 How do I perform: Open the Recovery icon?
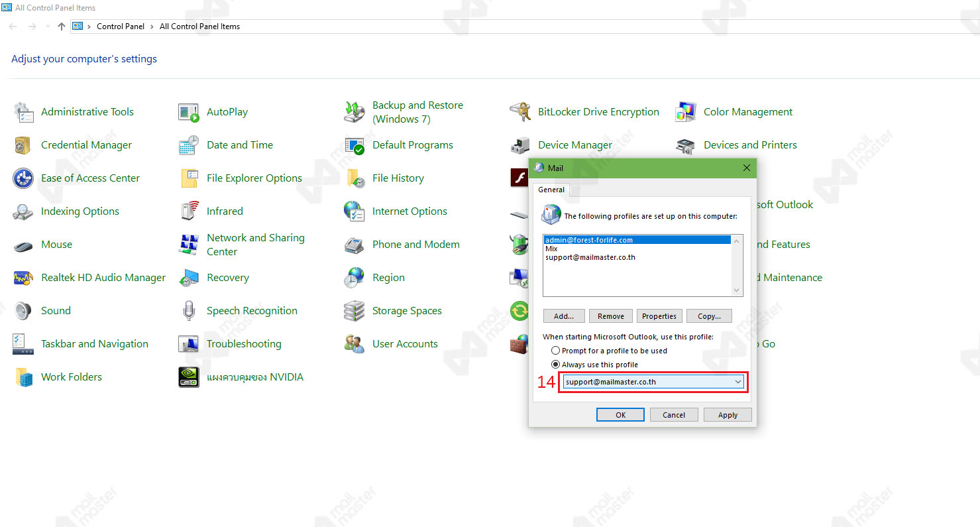tap(189, 278)
